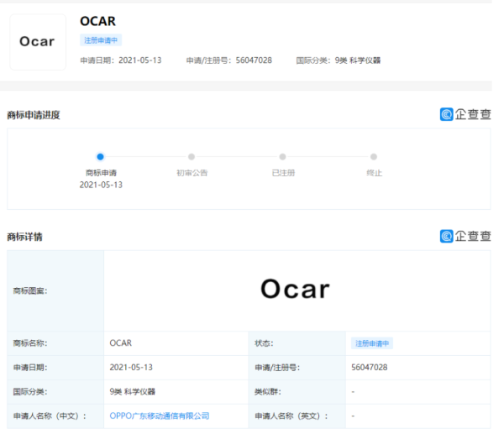Click the 企查查 logo beside 商标申请进度
This screenshot has height=434, width=504.
pyautogui.click(x=465, y=114)
